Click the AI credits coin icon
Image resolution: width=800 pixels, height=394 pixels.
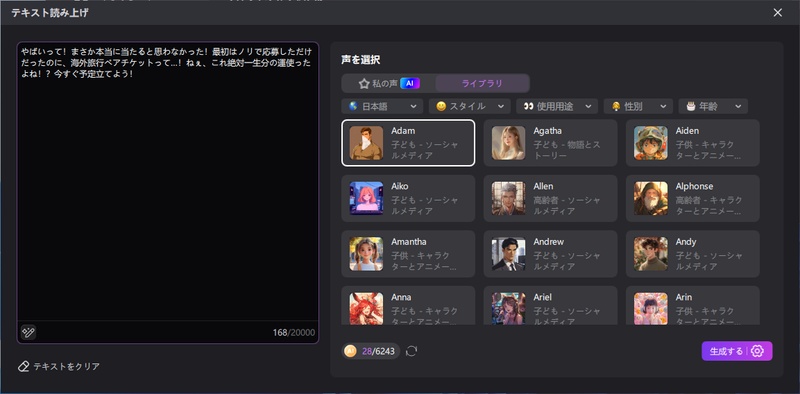click(350, 351)
